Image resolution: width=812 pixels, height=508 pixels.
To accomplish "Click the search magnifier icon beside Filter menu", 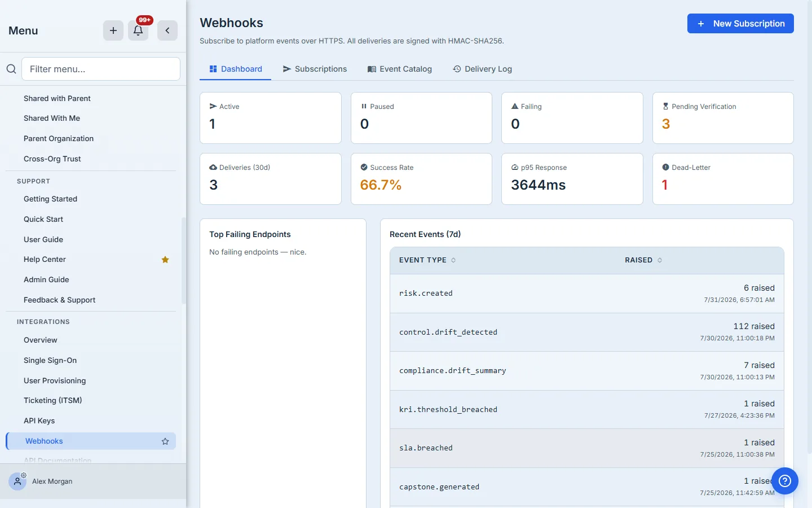I will 11,69.
